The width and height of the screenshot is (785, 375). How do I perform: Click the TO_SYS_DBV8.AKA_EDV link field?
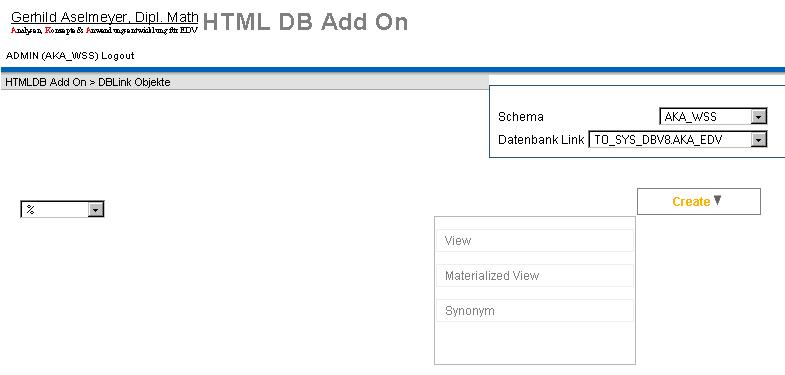pos(677,140)
